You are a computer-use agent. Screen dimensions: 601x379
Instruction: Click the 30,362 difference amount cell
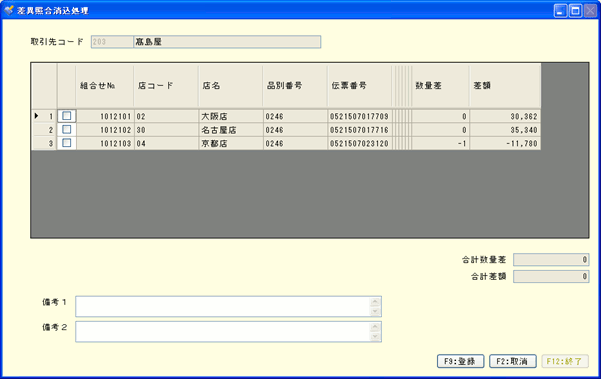pos(505,116)
